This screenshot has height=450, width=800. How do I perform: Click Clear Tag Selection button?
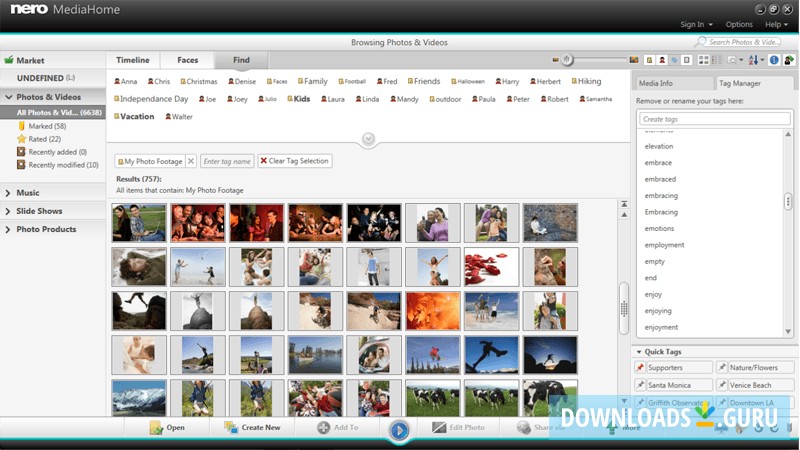point(295,161)
